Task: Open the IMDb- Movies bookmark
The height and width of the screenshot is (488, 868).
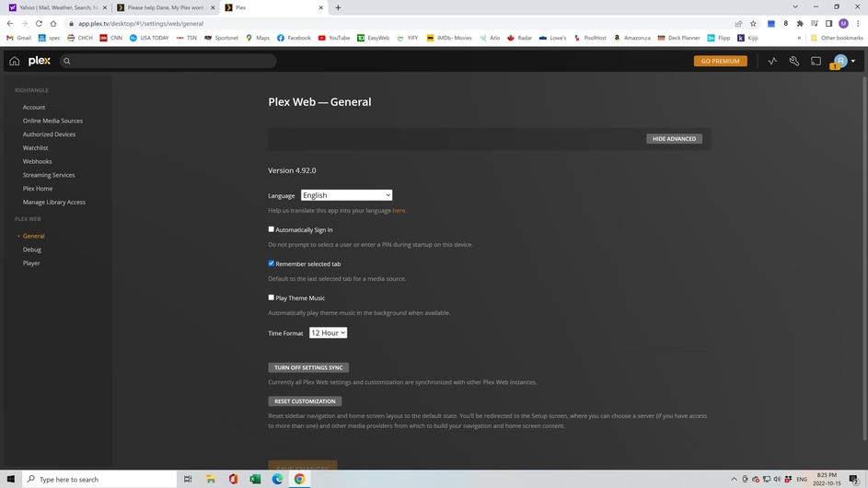Action: 449,38
